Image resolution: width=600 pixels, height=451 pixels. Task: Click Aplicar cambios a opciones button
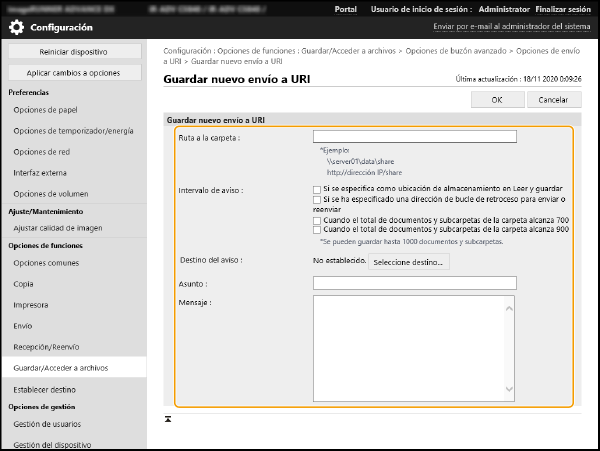point(73,73)
